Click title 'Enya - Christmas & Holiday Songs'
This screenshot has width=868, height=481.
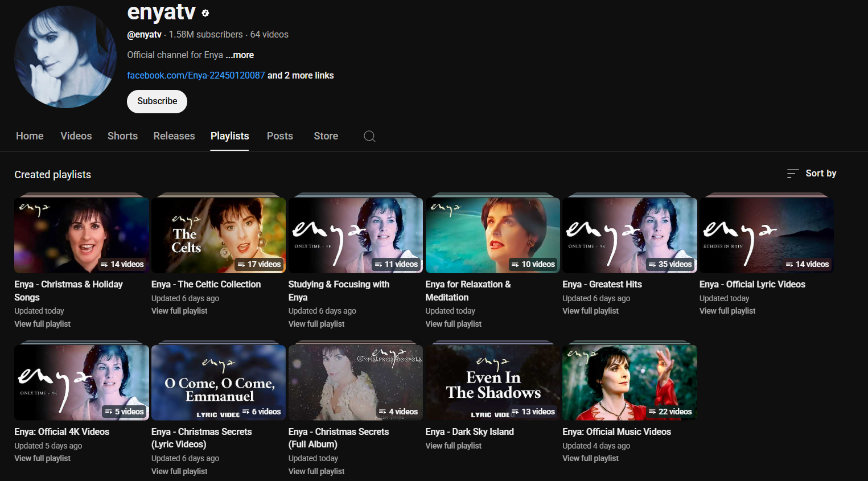[x=68, y=291]
